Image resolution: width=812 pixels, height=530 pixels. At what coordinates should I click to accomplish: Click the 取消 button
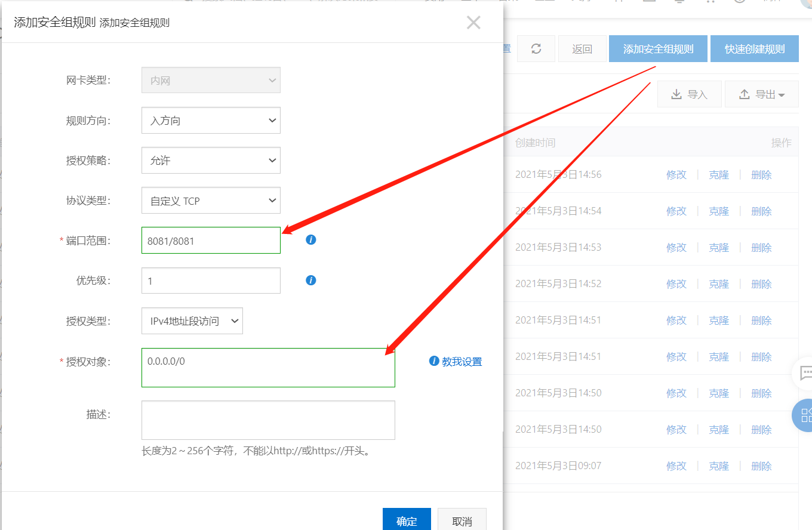(x=462, y=520)
